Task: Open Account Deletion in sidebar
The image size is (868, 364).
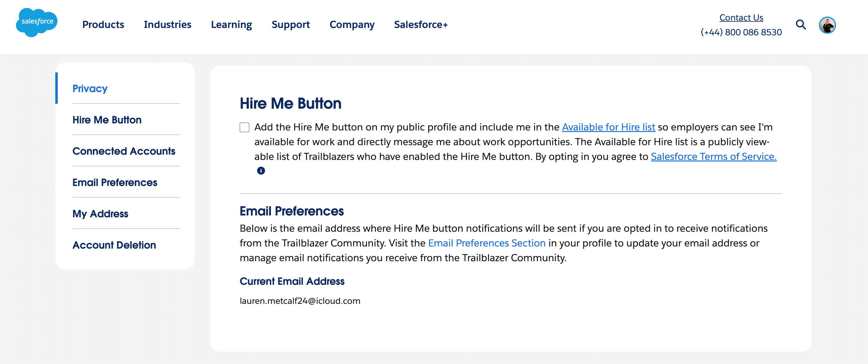Action: 114,245
